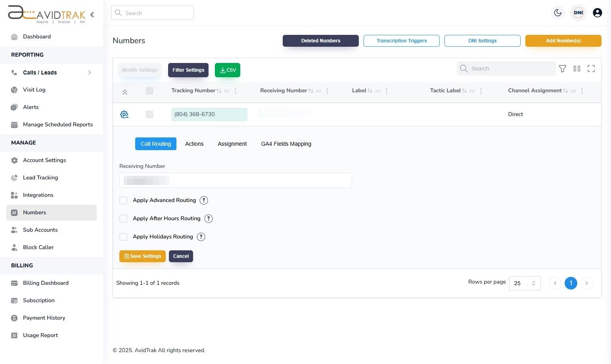Collapse all rows with double-up chevron
Image resolution: width=611 pixels, height=364 pixels.
coord(124,92)
